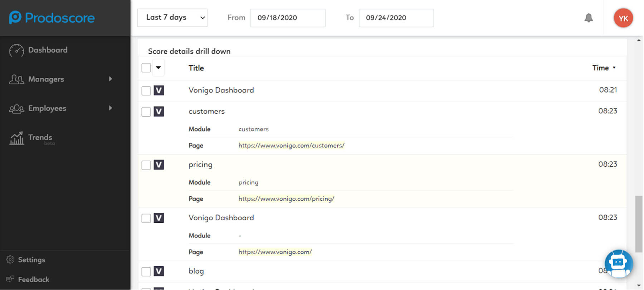This screenshot has width=644, height=290.
Task: Open the chatbot assistant icon
Action: pyautogui.click(x=619, y=264)
